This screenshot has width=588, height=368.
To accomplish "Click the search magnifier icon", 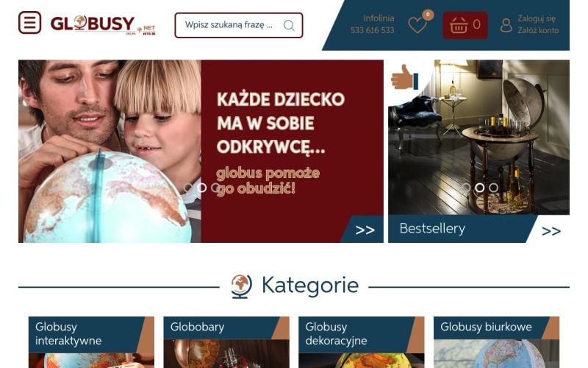I will click(289, 25).
